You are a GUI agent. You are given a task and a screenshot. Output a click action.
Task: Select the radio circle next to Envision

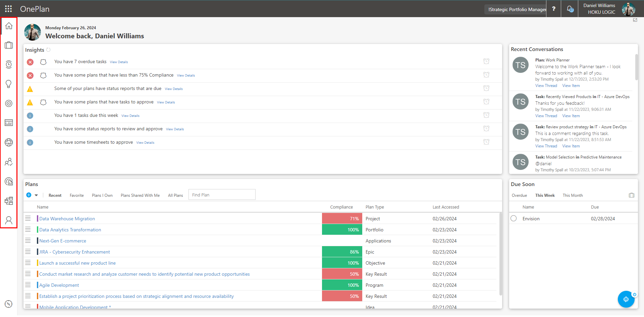(514, 218)
